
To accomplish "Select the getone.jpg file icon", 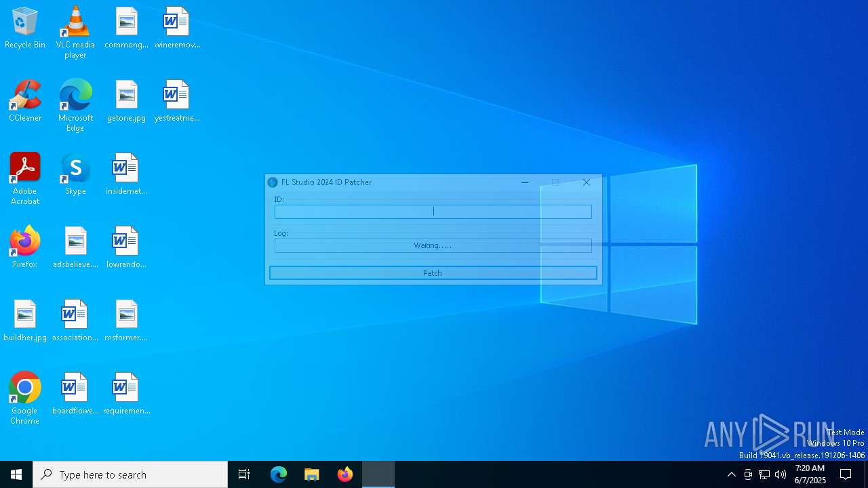I will [126, 101].
